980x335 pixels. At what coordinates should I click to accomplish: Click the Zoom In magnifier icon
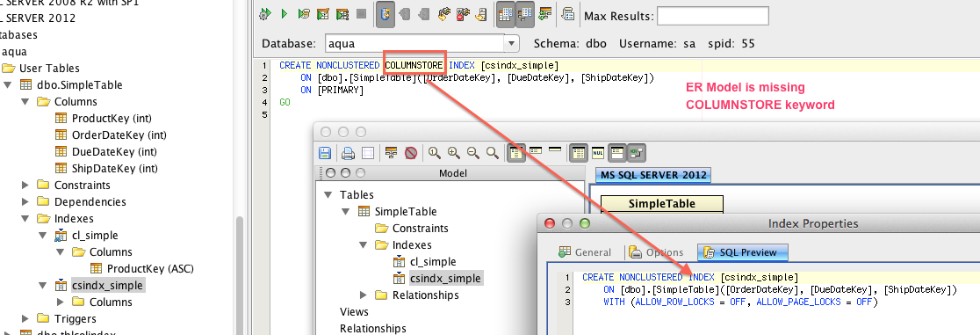(454, 152)
